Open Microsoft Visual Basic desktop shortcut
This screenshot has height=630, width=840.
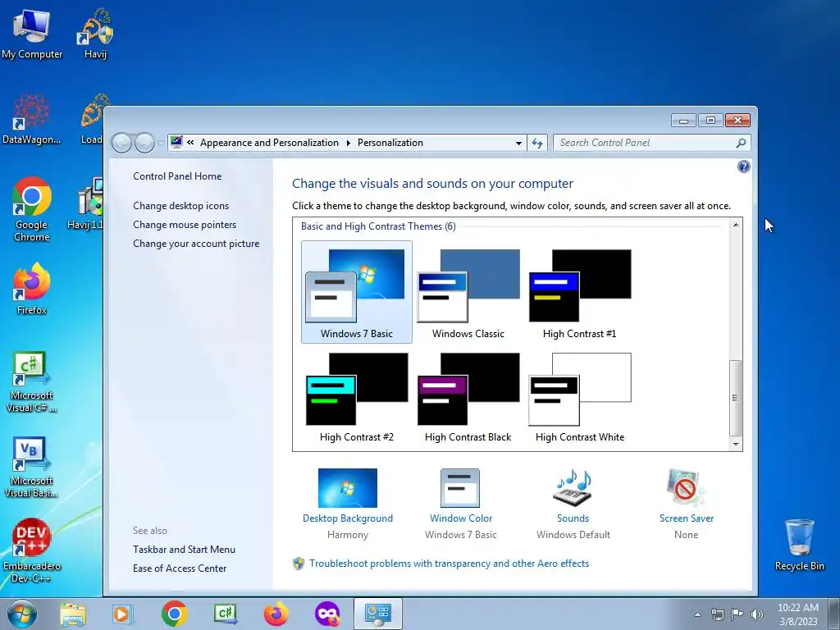pyautogui.click(x=32, y=468)
